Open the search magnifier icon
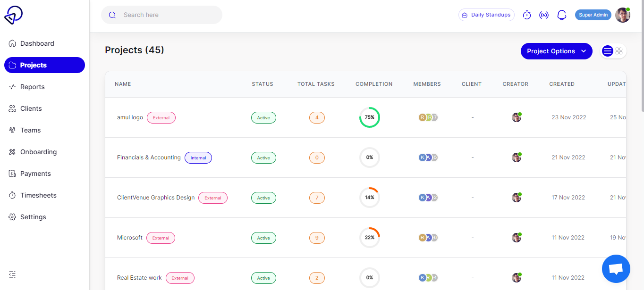 [112, 15]
